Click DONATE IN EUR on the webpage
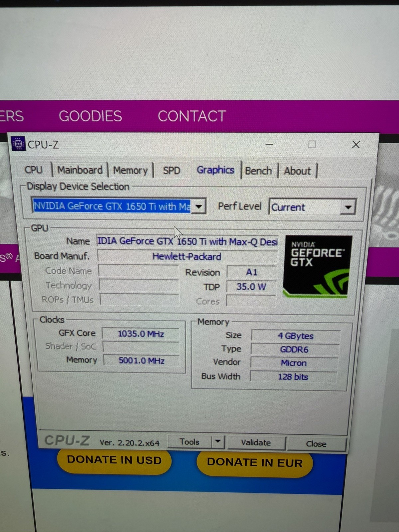The width and height of the screenshot is (399, 532). [x=255, y=463]
